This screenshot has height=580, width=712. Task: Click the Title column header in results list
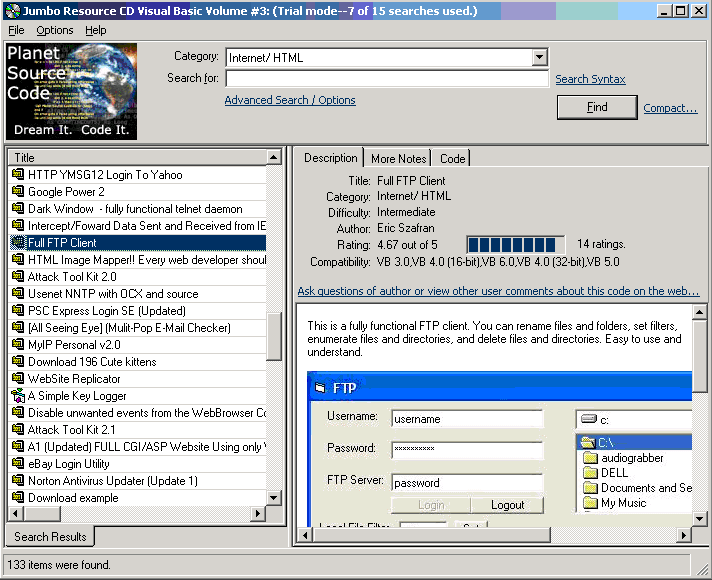point(138,158)
